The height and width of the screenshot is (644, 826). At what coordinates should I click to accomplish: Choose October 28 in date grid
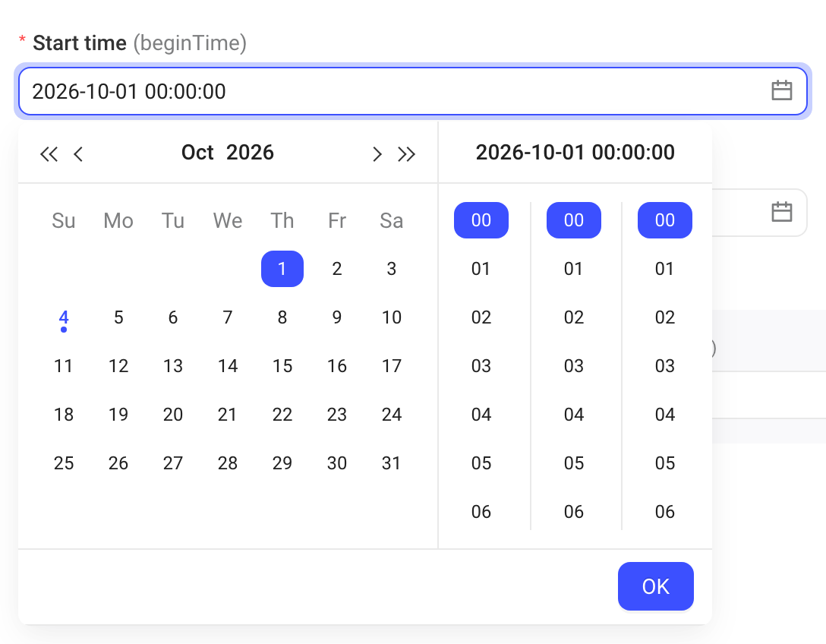pos(228,462)
